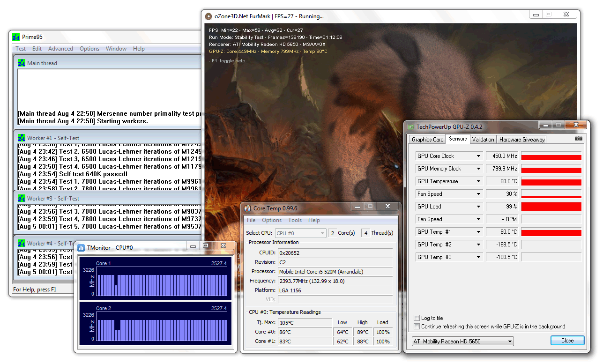The image size is (603, 364).
Task: Open the GPU Load sensor dropdown
Action: click(479, 207)
